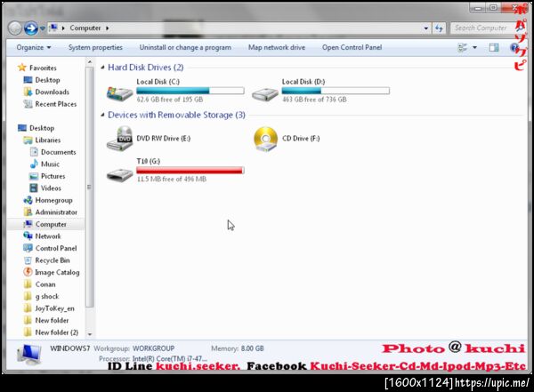The height and width of the screenshot is (392, 534).
Task: Choose Open Control Panel
Action: click(352, 48)
